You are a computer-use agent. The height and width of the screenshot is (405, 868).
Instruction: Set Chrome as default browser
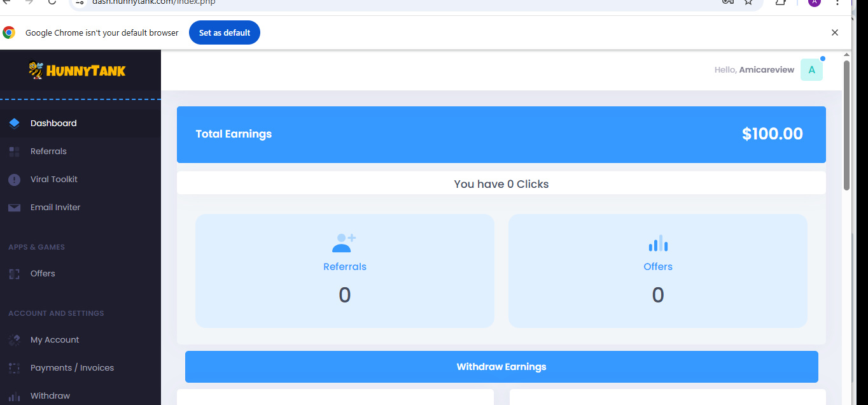(x=225, y=32)
